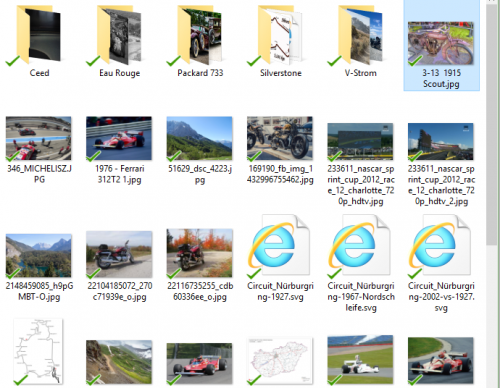Select the all-red Formula car thumbnail
Screen dimensions: 500x388
[199, 364]
